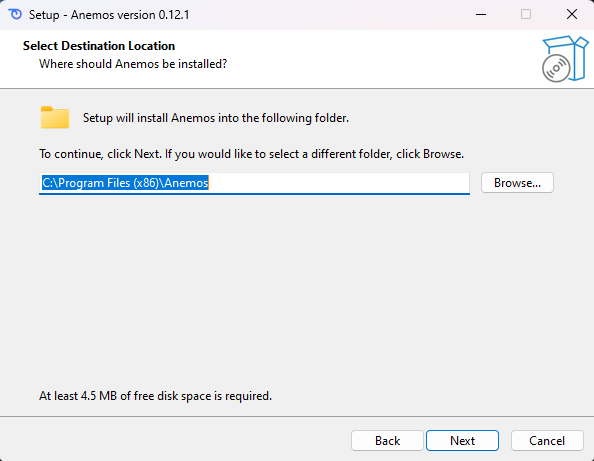Click the yellow folder icon
This screenshot has height=461, width=594.
click(55, 117)
